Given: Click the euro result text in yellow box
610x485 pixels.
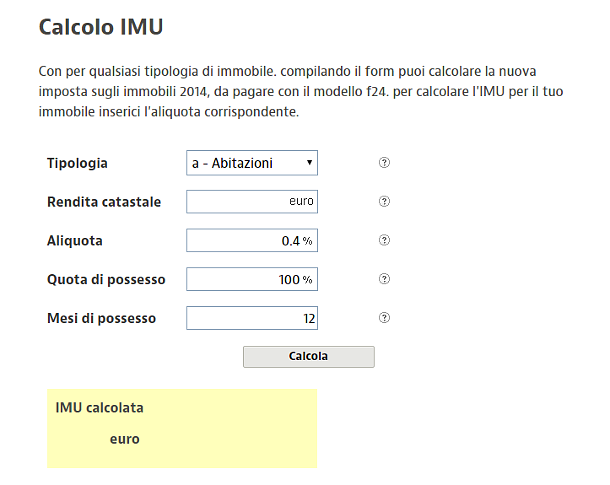Looking at the screenshot, I should (x=125, y=439).
